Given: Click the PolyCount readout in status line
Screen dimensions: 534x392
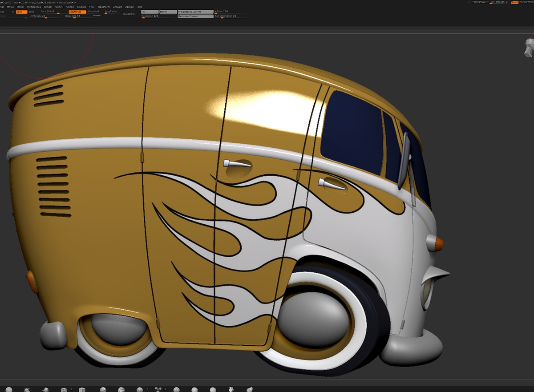Looking at the screenshot, I should (43, 3).
